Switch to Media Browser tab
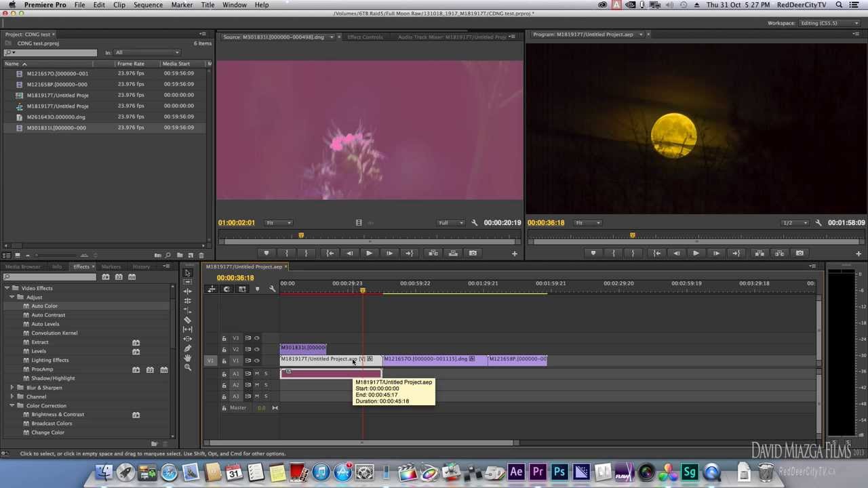Image resolution: width=868 pixels, height=488 pixels. (23, 266)
